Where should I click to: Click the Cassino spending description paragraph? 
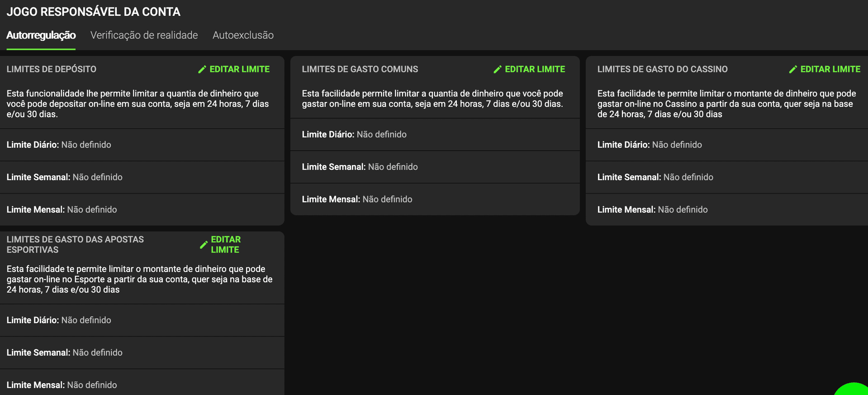pyautogui.click(x=726, y=104)
